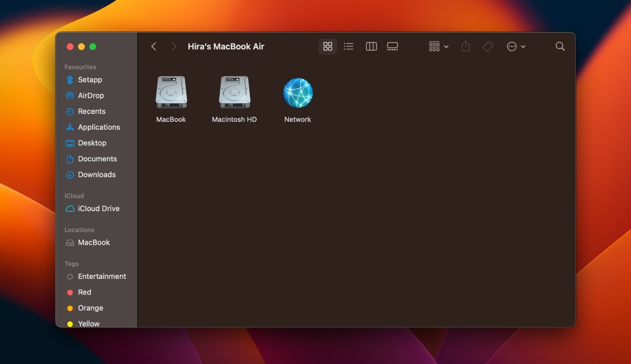Switch to Gallery view
Image resolution: width=631 pixels, height=364 pixels.
[392, 46]
